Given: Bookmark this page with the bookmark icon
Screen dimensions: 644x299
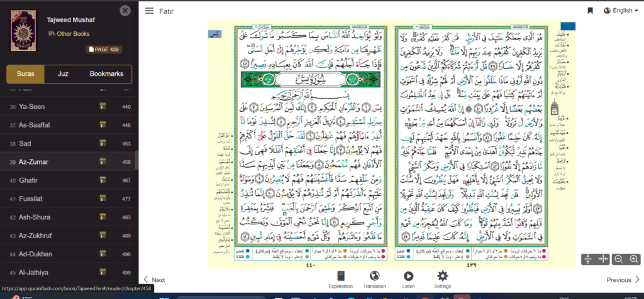Looking at the screenshot, I should pos(590,11).
